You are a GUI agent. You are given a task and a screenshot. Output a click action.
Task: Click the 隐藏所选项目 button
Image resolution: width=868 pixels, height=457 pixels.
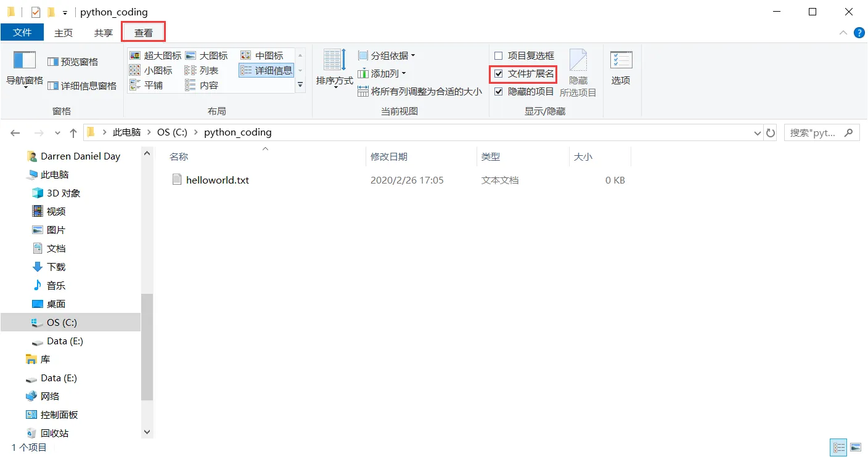point(578,74)
